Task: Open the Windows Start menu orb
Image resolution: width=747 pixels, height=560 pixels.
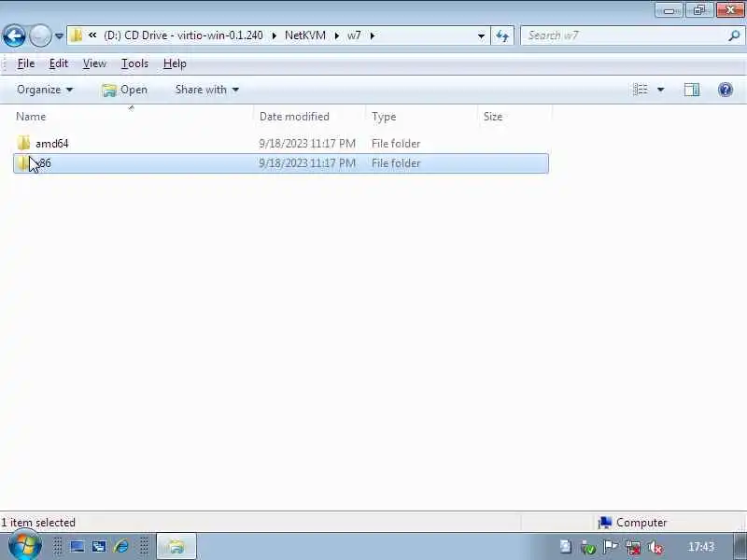Action: tap(24, 546)
